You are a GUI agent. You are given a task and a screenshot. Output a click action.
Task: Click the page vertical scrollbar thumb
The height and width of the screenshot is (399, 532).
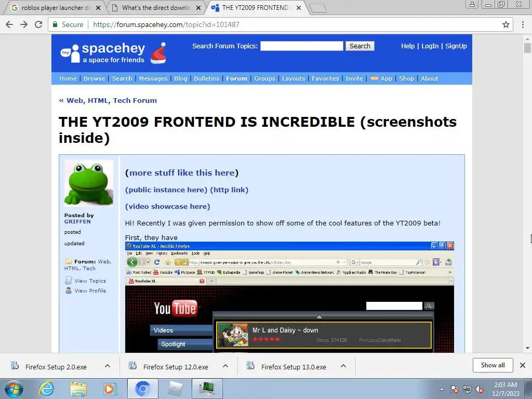[527, 48]
